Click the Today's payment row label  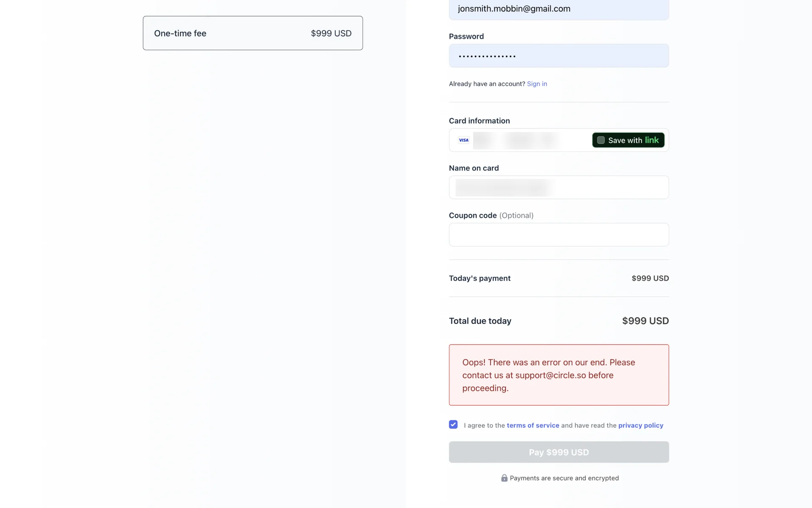480,279
